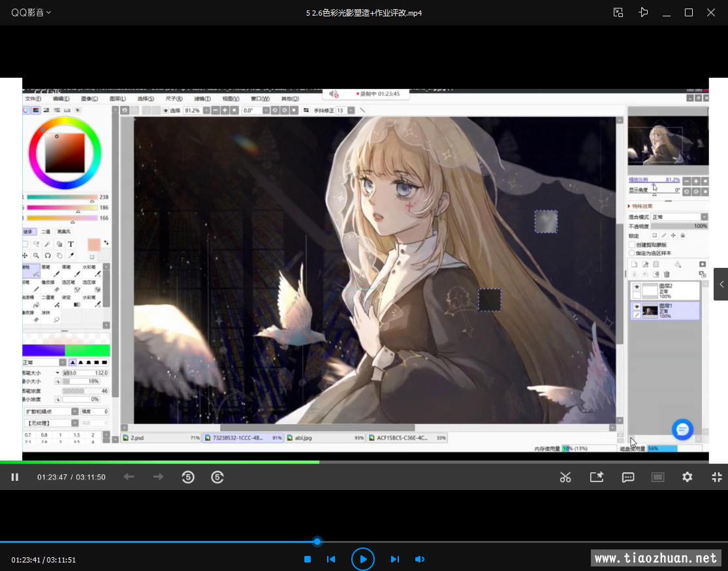The width and height of the screenshot is (728, 571).
Task: Check the 创建剪贴蒙版 checkbox
Action: (632, 245)
